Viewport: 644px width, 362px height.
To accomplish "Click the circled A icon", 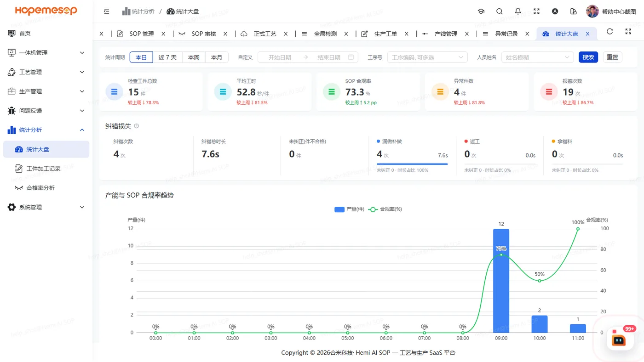I will 555,11.
